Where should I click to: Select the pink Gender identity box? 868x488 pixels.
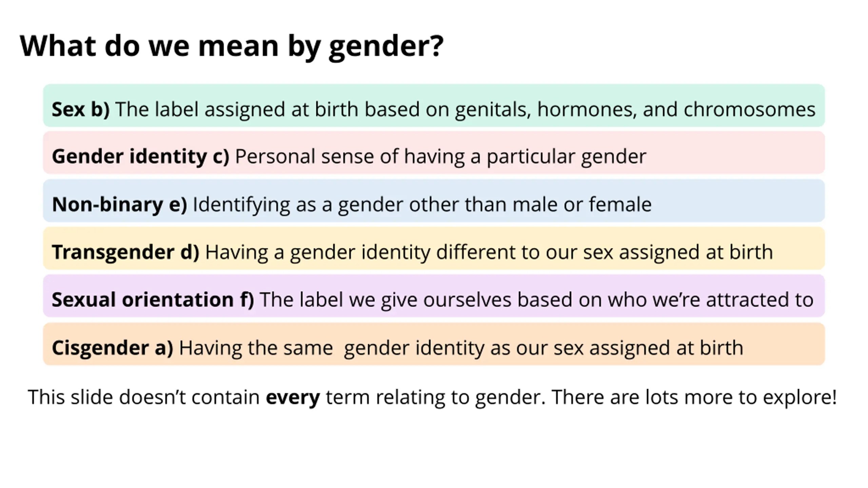(x=434, y=152)
